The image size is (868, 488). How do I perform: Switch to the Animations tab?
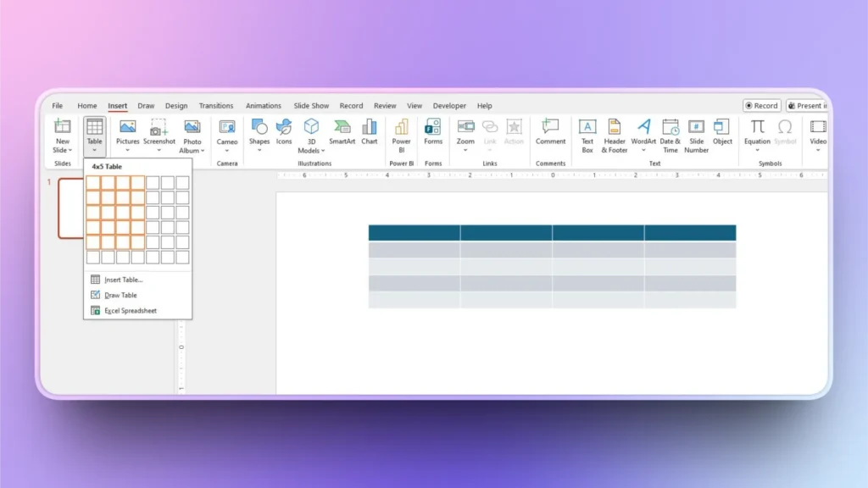tap(263, 105)
